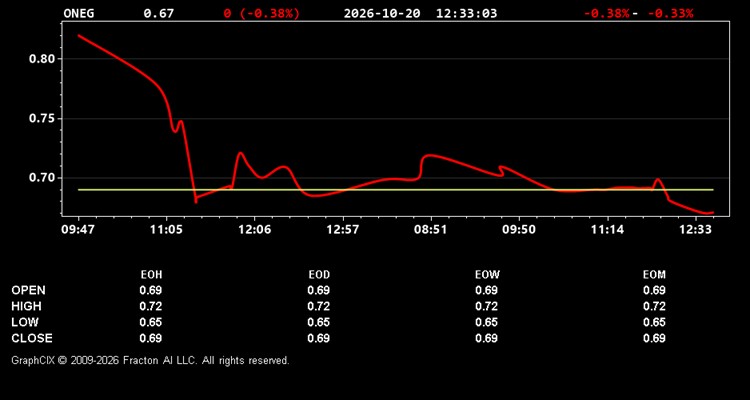Click the EOM LOW value 0.65

point(654,322)
